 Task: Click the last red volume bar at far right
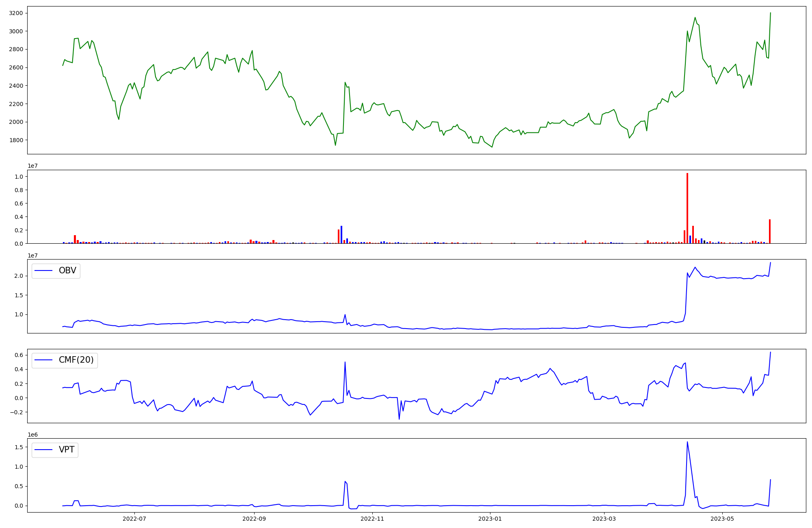coord(770,232)
